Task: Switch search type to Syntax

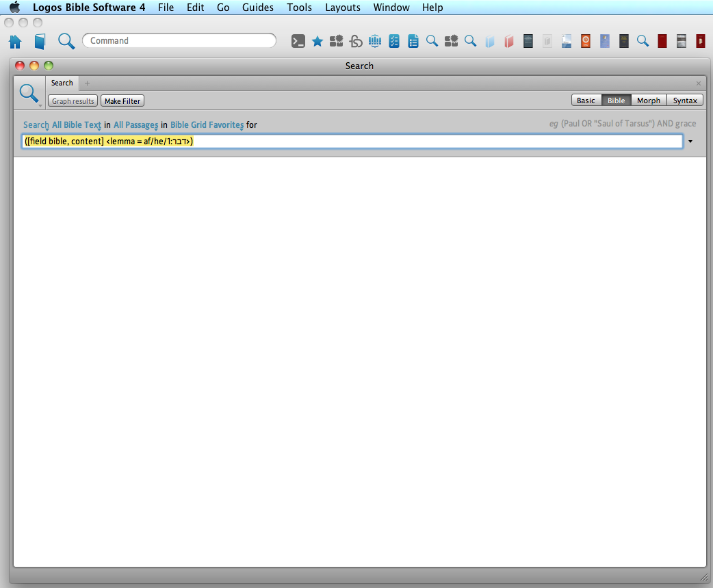Action: point(685,101)
